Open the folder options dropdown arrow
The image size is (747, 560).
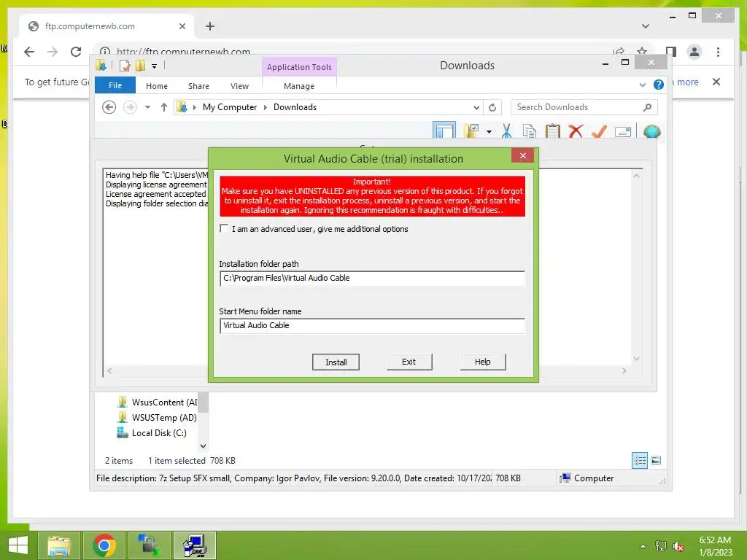489,132
